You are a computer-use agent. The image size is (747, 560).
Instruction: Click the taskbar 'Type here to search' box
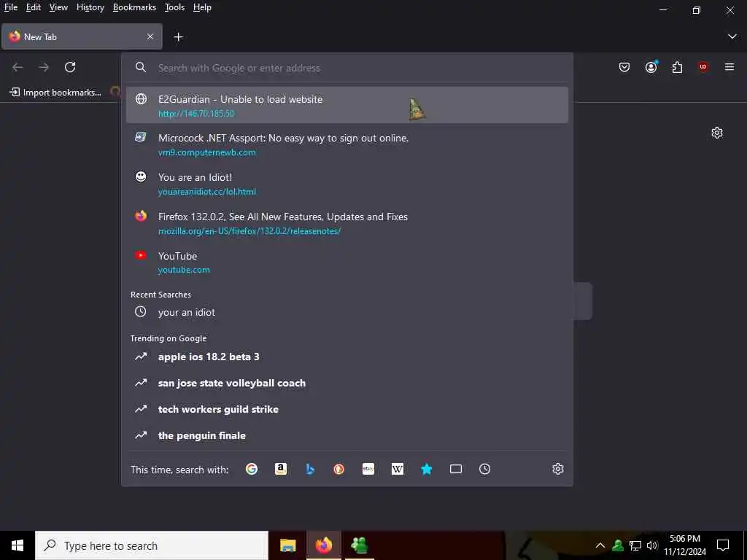click(152, 545)
